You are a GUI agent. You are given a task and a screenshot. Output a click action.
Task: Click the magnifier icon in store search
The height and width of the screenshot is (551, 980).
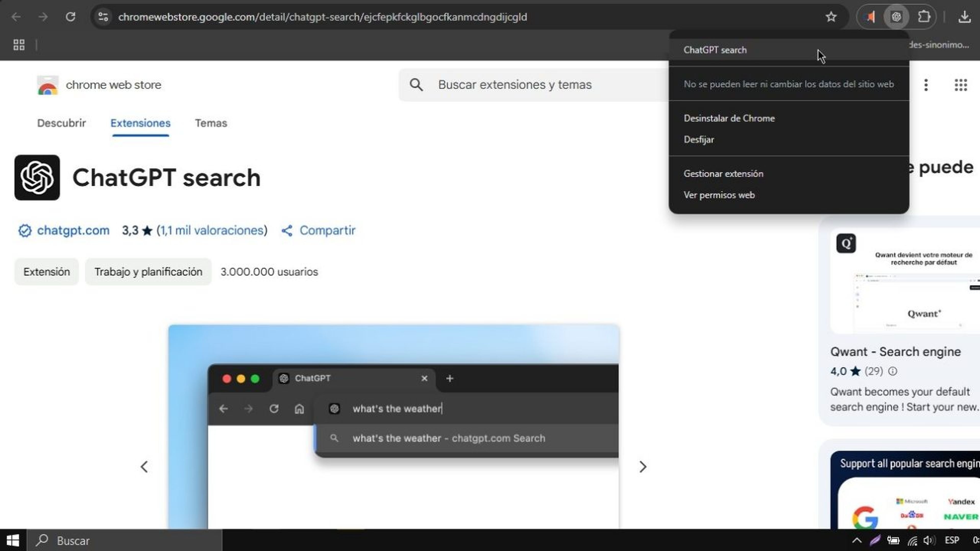coord(416,84)
